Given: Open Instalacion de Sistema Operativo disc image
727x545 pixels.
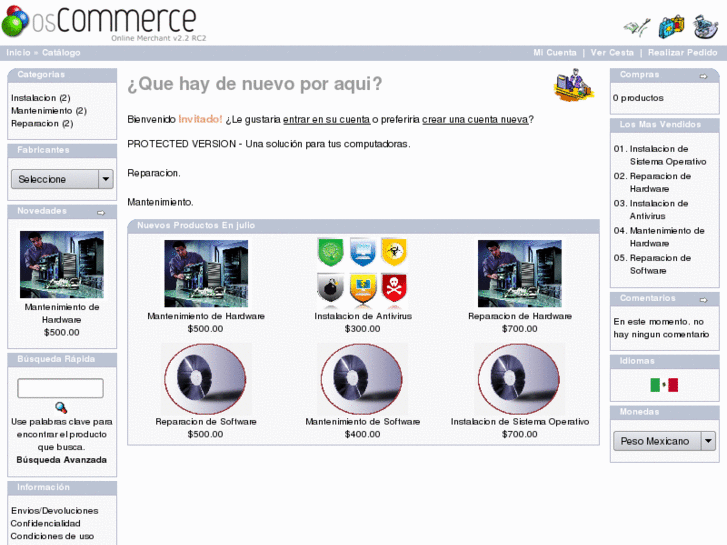Looking at the screenshot, I should click(x=520, y=379).
